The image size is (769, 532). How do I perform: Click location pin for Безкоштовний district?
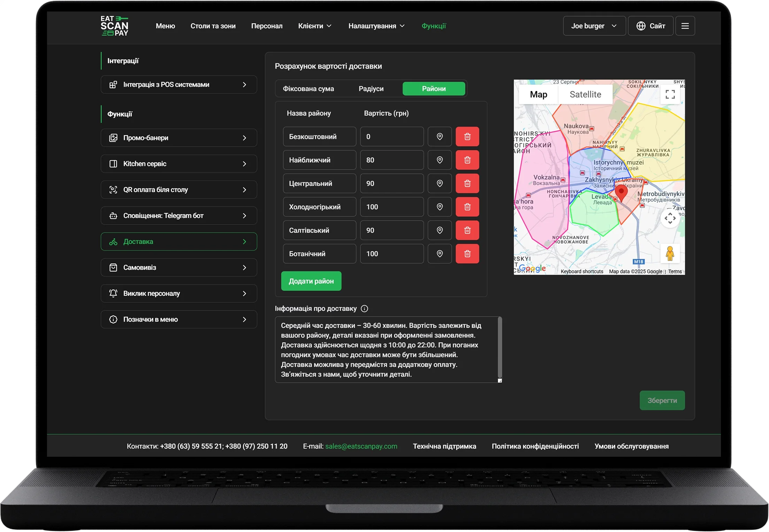pyautogui.click(x=440, y=137)
